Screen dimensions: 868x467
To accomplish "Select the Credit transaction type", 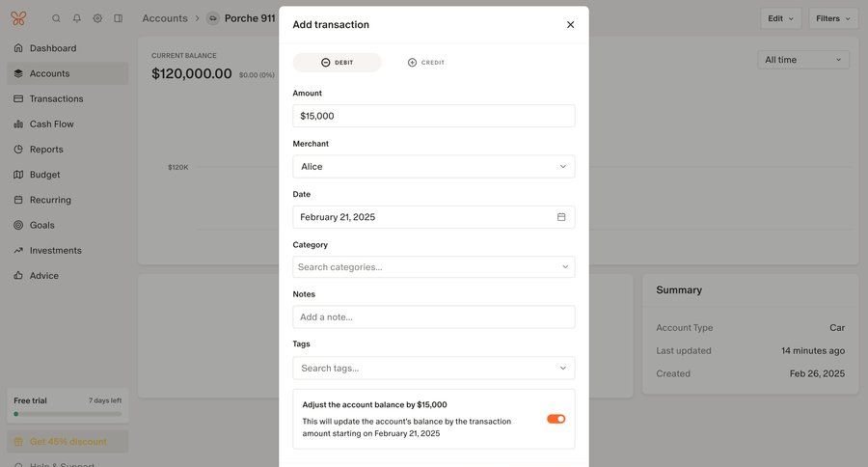I will tap(425, 63).
